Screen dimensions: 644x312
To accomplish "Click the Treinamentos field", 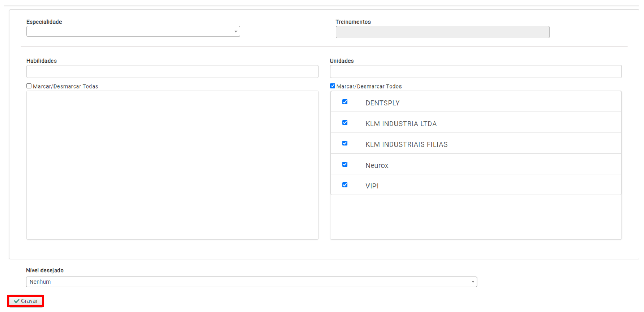I will click(x=442, y=32).
